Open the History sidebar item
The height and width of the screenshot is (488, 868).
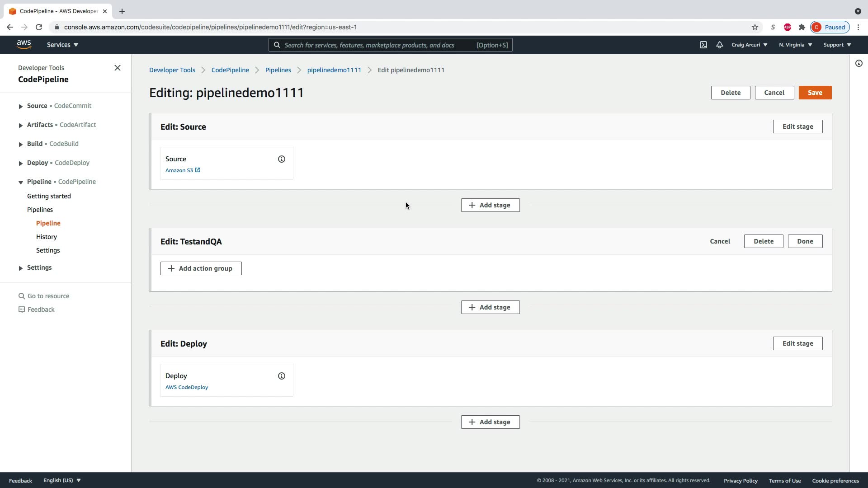[47, 237]
